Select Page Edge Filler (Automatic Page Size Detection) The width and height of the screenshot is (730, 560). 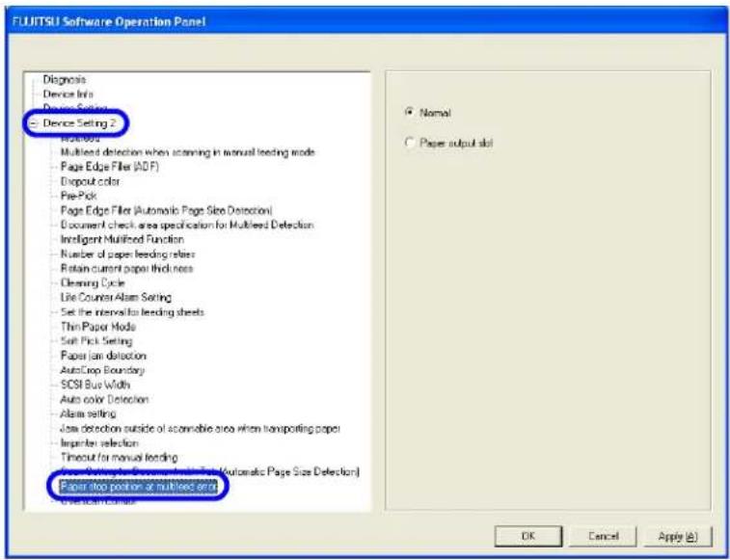(167, 210)
